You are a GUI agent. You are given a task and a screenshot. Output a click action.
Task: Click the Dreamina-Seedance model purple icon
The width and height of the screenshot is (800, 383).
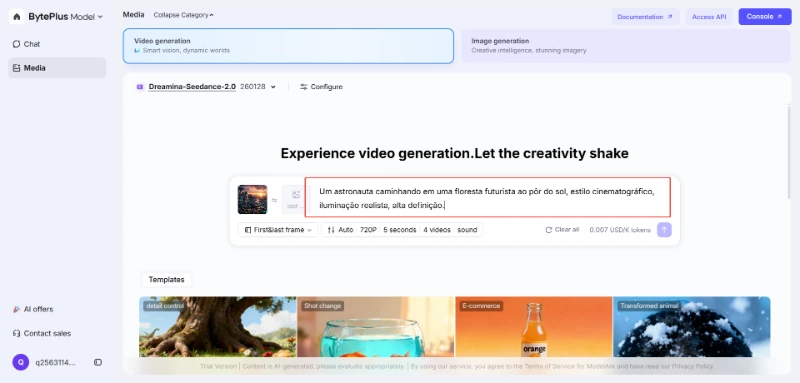140,87
